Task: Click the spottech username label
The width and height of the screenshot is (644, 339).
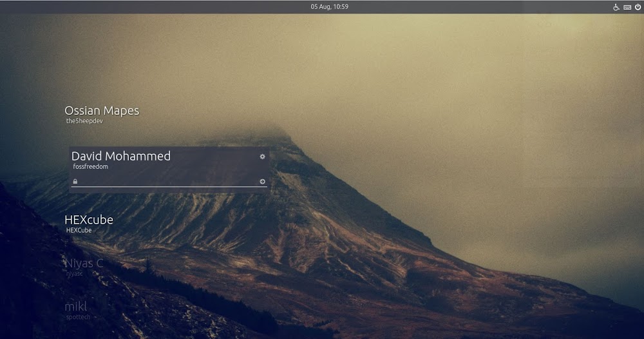Action: [78, 317]
